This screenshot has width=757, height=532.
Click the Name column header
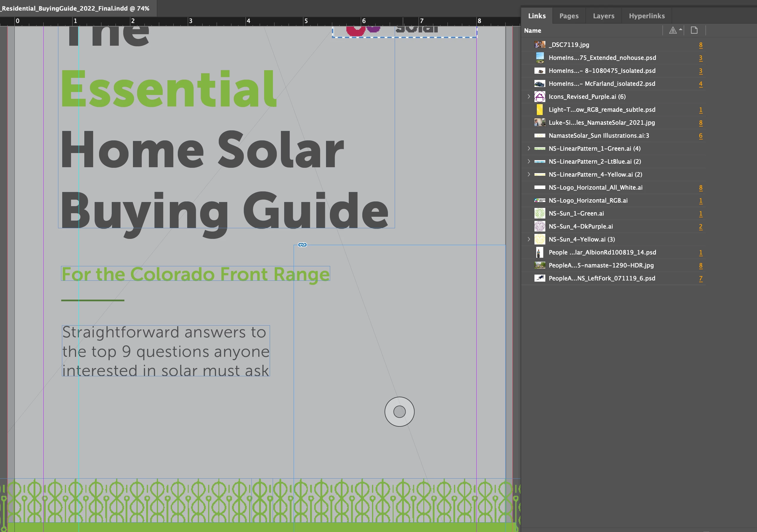[x=532, y=31]
